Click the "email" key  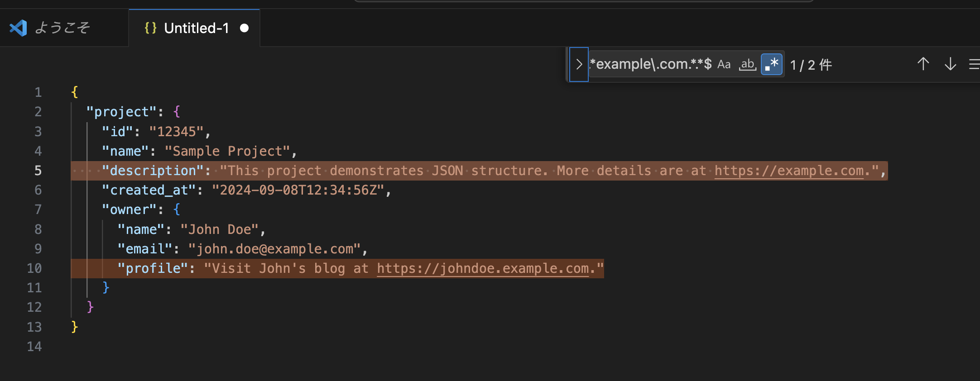click(145, 249)
